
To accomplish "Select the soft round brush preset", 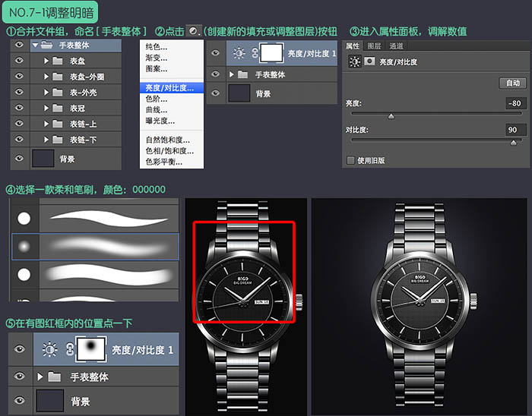I will click(95, 247).
